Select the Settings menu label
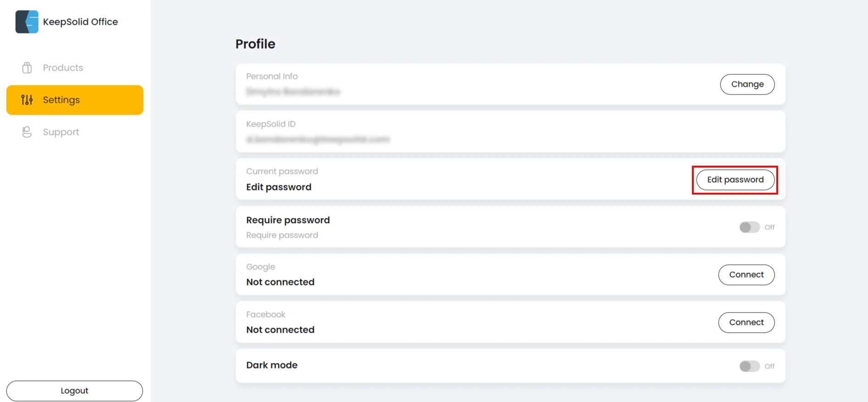Viewport: 868px width, 402px height. click(x=61, y=100)
